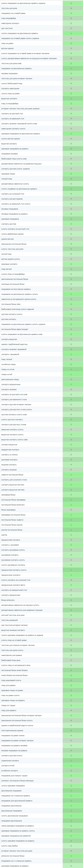The image size is (83, 868).
Task: Click the 'скатерть с кружевом' keyword
Action: tap(10, 545)
